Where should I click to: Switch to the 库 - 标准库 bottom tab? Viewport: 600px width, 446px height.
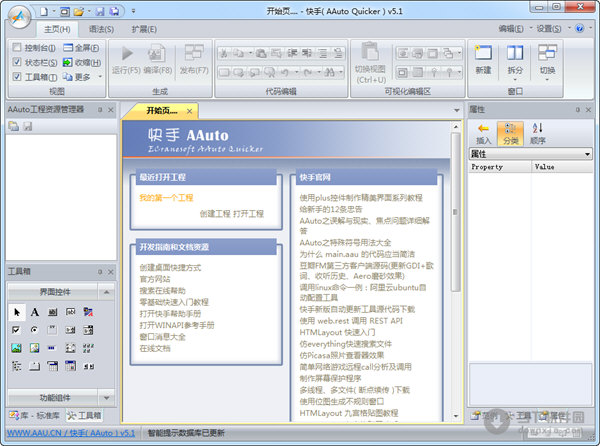[34, 415]
